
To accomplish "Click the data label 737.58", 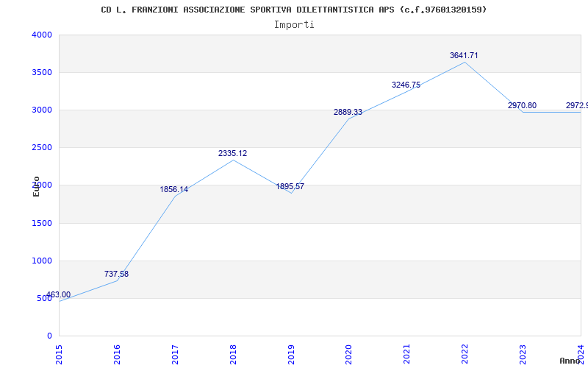I will (116, 274).
